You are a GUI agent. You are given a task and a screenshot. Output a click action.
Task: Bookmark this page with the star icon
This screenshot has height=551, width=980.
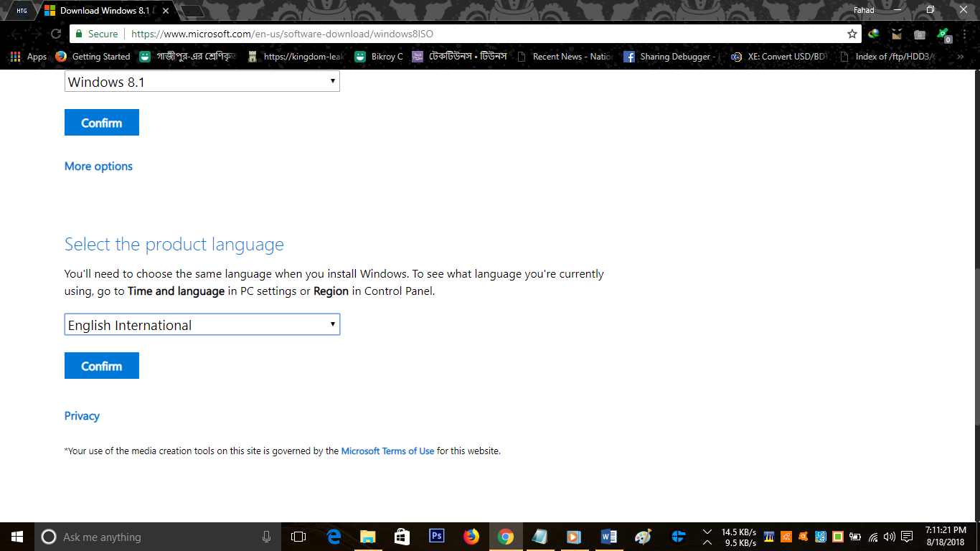852,34
